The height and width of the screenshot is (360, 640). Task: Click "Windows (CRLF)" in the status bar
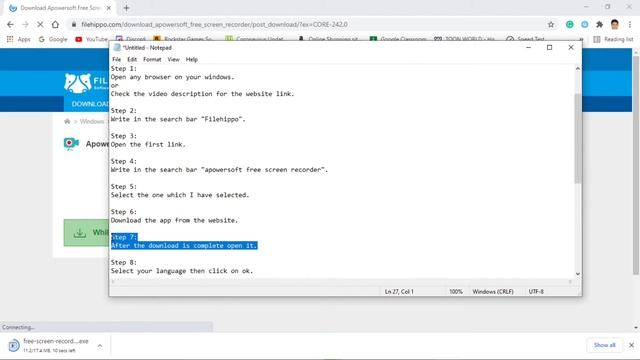[493, 291]
